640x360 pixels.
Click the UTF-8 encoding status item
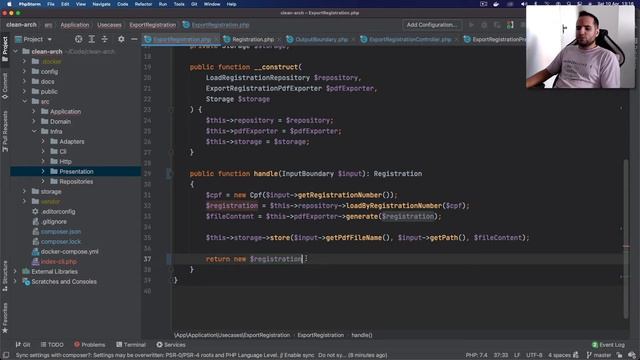tap(534, 355)
